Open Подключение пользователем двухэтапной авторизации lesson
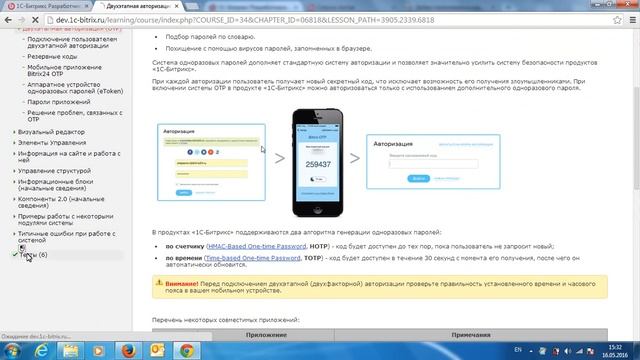 coord(72,42)
